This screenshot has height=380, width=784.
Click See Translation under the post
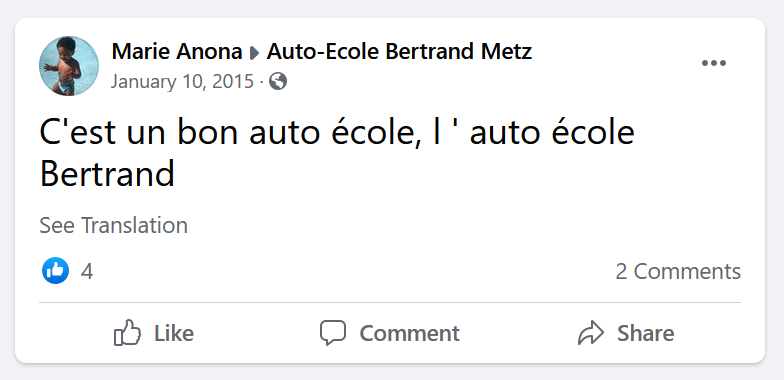(x=114, y=226)
